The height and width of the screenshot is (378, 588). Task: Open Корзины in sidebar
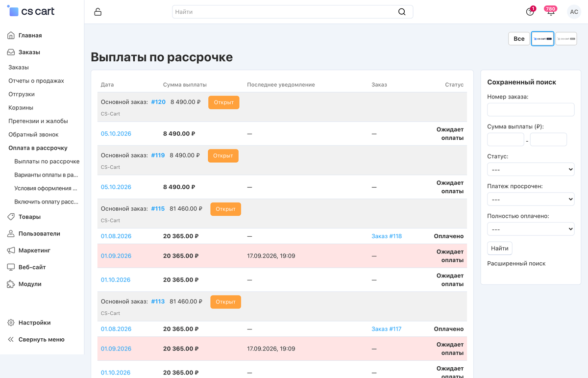21,107
